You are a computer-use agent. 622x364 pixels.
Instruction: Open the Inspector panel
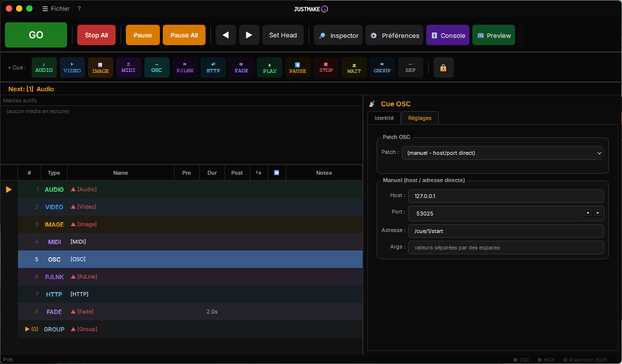point(338,35)
